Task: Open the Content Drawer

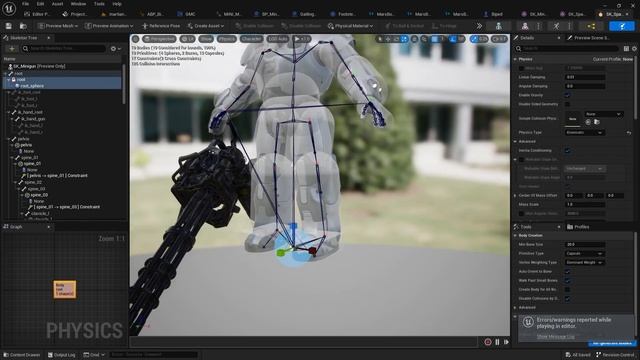Action: coord(21,355)
